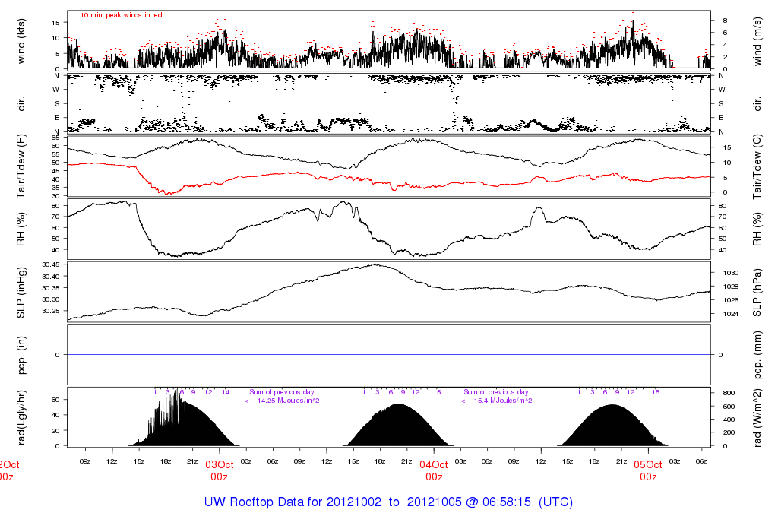Select the '600' radiation tick value

[x=729, y=407]
